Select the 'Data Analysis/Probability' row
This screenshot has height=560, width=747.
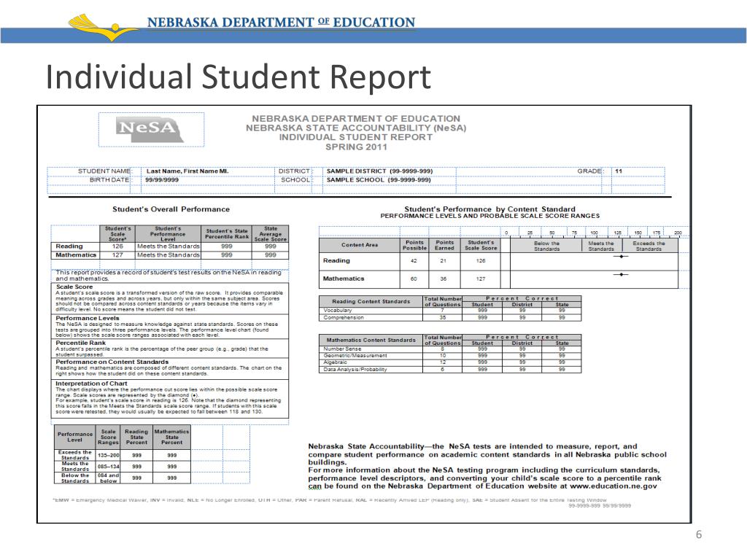click(x=449, y=370)
